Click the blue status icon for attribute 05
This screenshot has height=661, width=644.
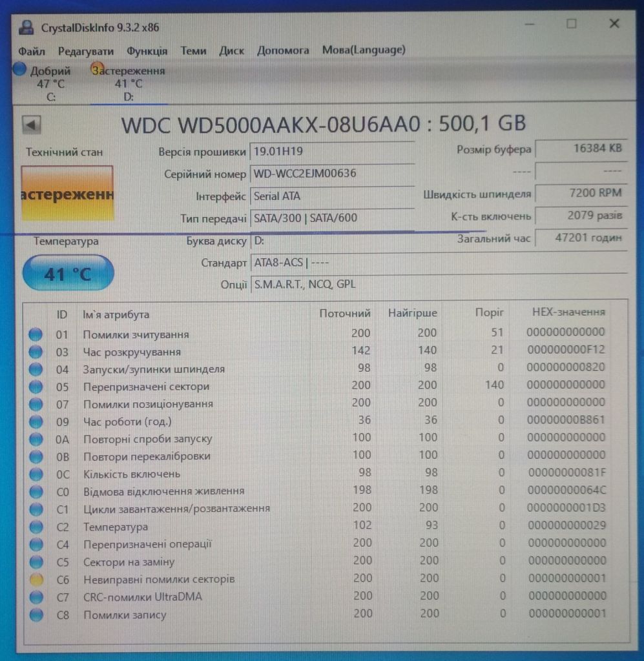pos(36,387)
